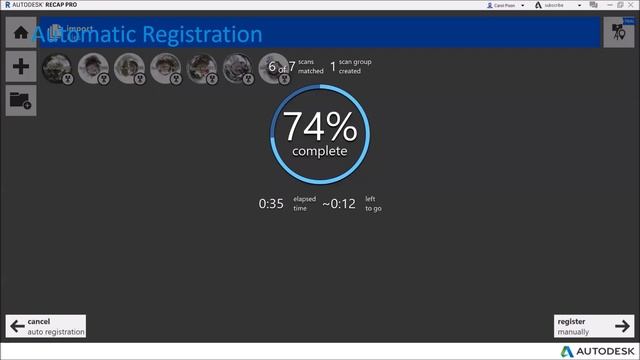This screenshot has width=640, height=360.
Task: Click the Autodesk A icon beside subscribe
Action: click(538, 5)
